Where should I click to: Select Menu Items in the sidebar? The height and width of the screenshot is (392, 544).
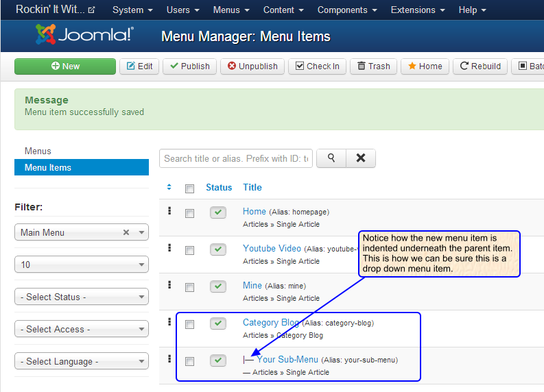click(x=82, y=167)
